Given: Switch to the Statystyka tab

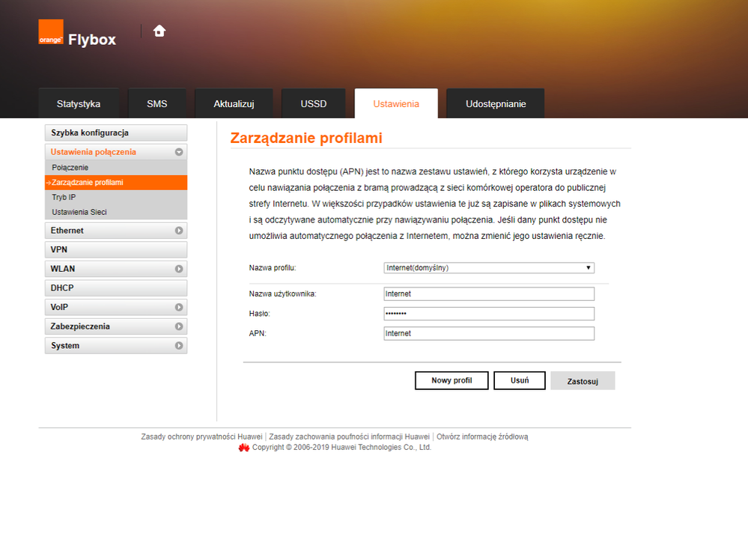Looking at the screenshot, I should [x=79, y=104].
